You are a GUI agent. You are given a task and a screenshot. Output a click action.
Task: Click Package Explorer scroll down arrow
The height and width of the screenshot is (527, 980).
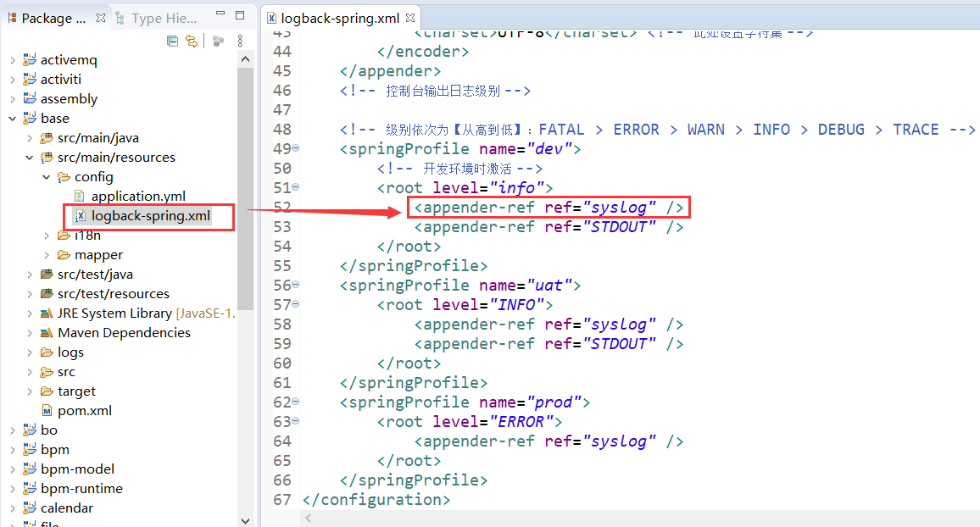coord(246,521)
